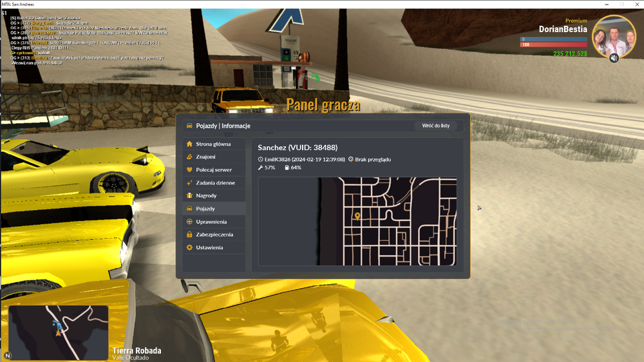644x362 pixels.
Task: Click the fuel icon at 64%
Action: tap(287, 167)
